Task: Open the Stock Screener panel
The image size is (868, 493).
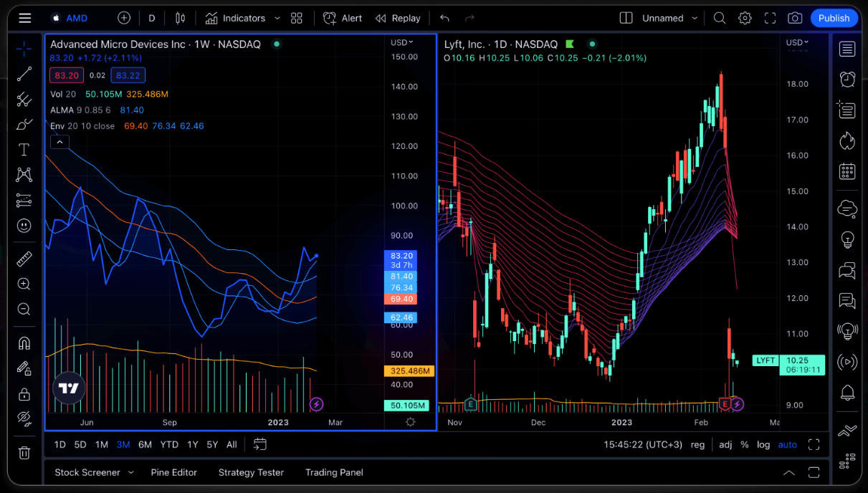Action: click(x=87, y=472)
